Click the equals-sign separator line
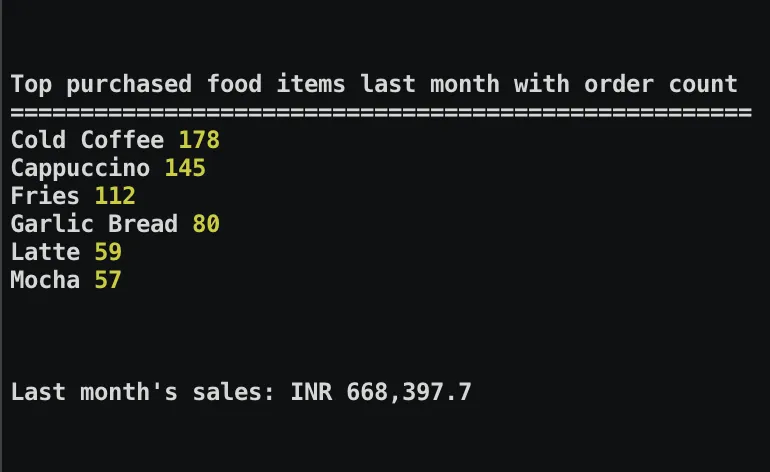This screenshot has height=472, width=770. [x=381, y=112]
